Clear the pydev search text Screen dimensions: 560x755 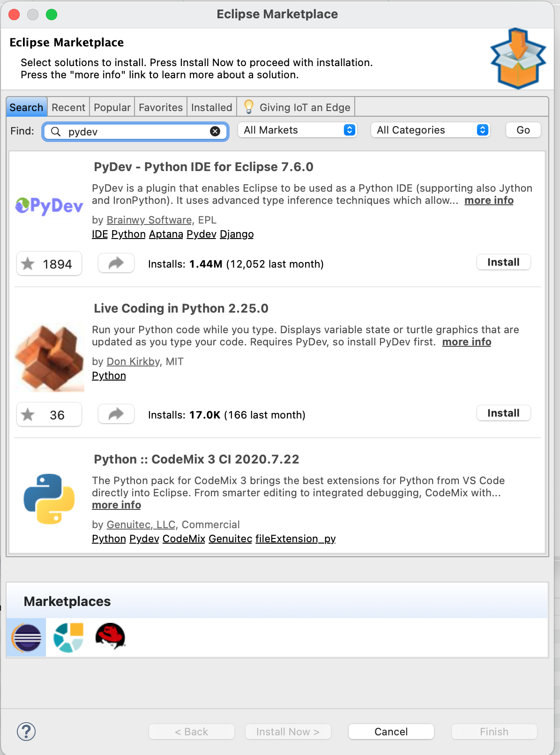point(215,131)
